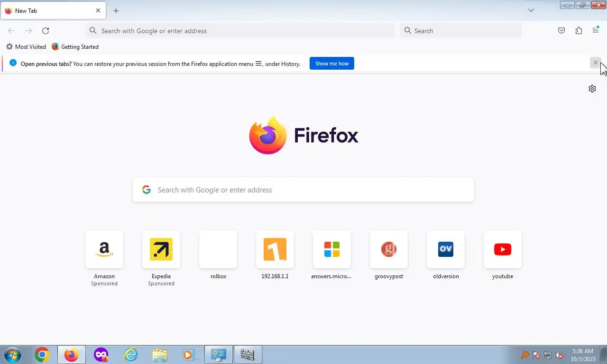The width and height of the screenshot is (607, 364).
Task: Open Internet Explorer from the taskbar
Action: 130,355
